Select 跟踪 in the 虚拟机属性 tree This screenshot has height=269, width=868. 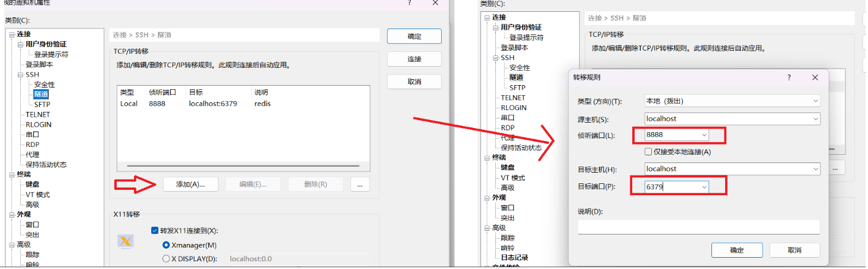[32, 255]
